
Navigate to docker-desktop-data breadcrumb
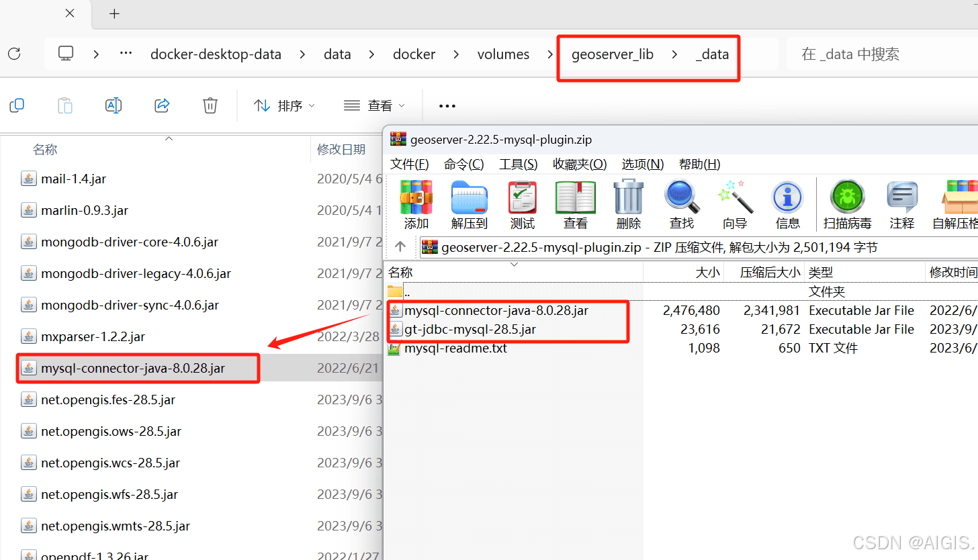point(216,54)
